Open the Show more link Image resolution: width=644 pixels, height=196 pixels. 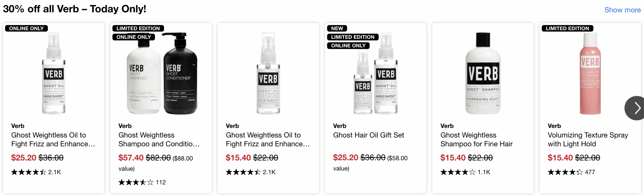[622, 10]
